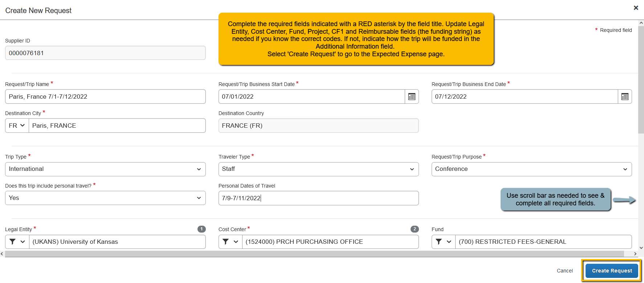Click the Cost Center PRCH PURCHASING OFFICE field
The height and width of the screenshot is (283, 644).
330,242
